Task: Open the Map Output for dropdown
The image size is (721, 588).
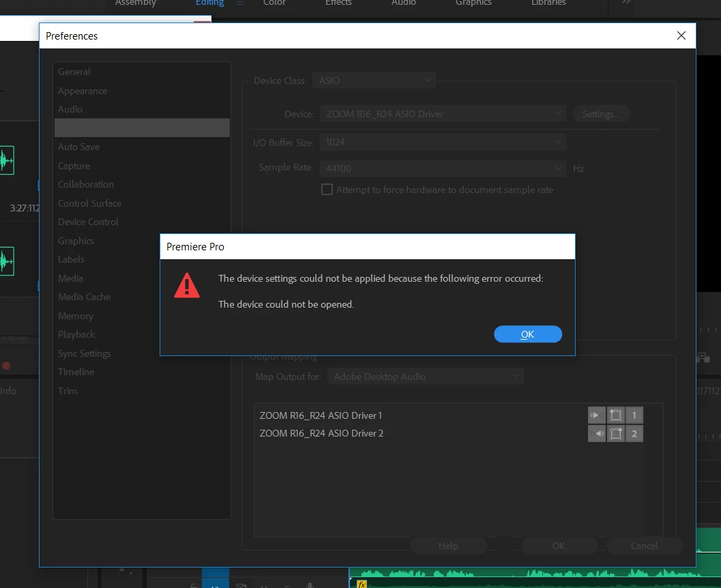Action: (426, 377)
